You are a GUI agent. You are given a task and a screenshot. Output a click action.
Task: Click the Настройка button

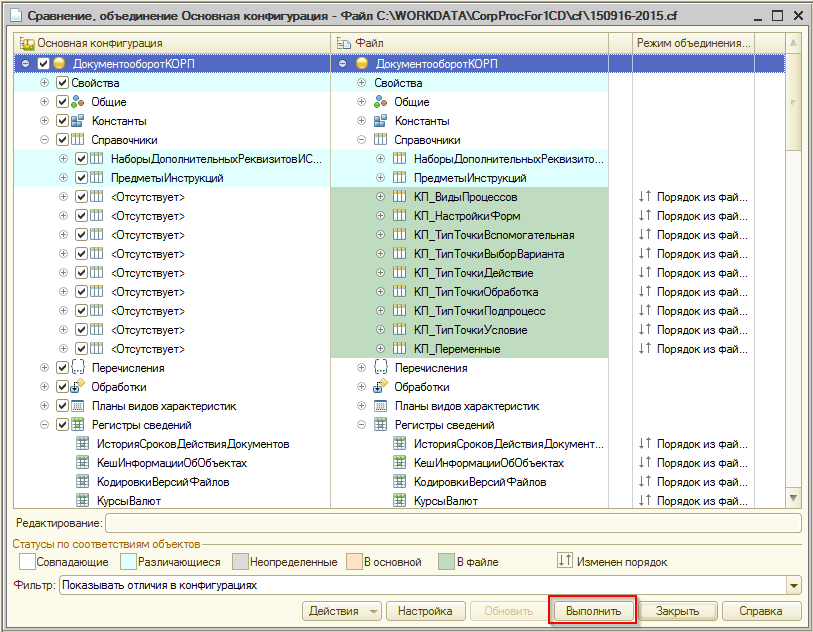coord(425,611)
